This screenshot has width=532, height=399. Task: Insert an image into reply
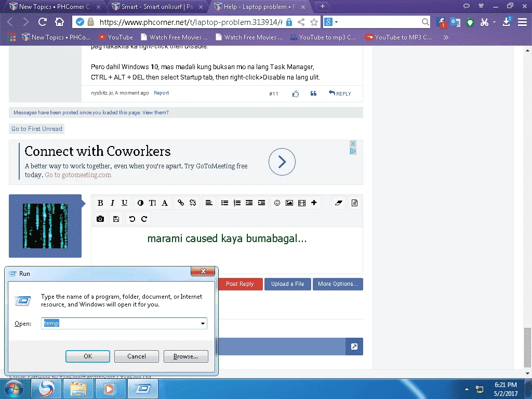click(x=289, y=203)
